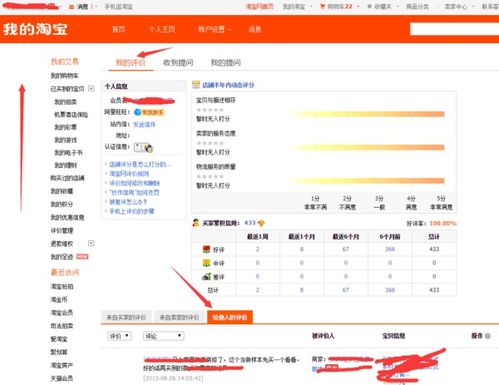
Task: Select the 来自买家的评价 tab
Action: pos(126,317)
